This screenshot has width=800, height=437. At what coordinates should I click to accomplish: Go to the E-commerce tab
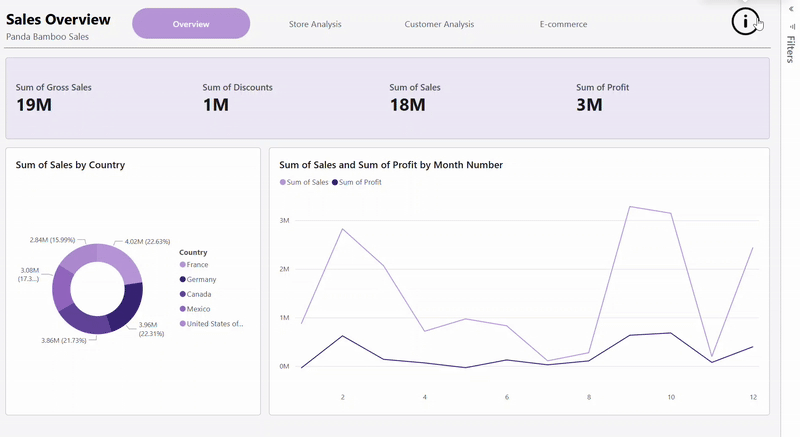(x=563, y=24)
